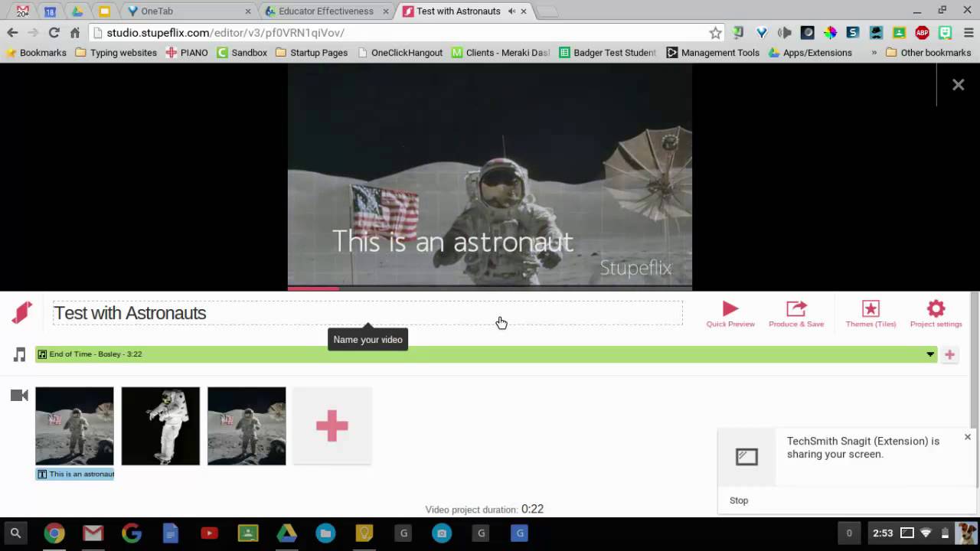
Task: Open the Sandbox bookmark
Action: coord(242,53)
